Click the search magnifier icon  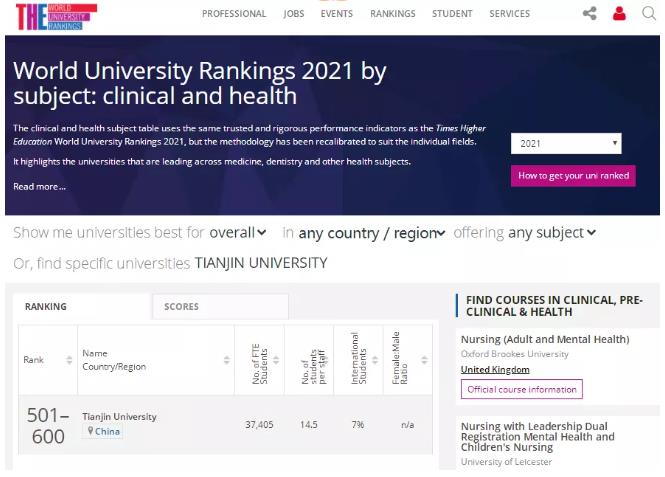(649, 13)
